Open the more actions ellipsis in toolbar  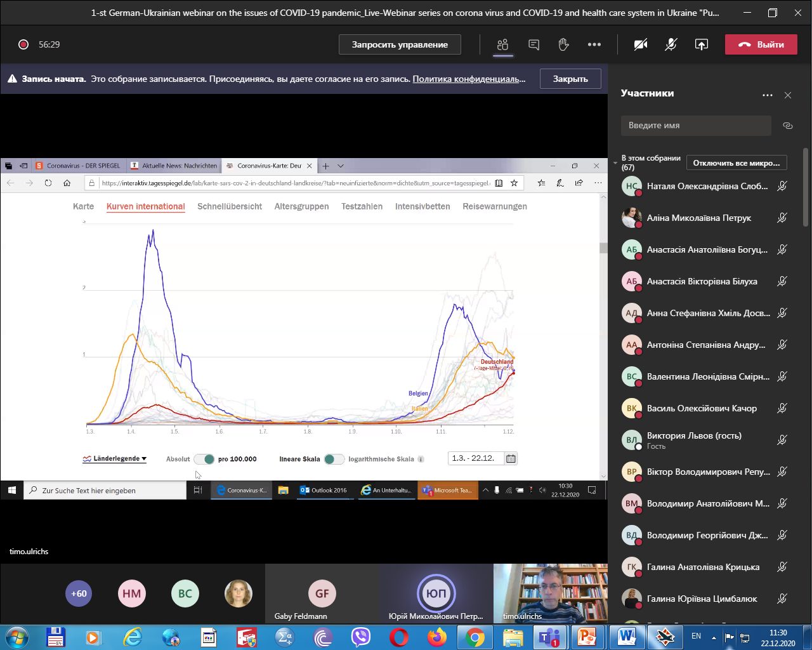point(594,44)
